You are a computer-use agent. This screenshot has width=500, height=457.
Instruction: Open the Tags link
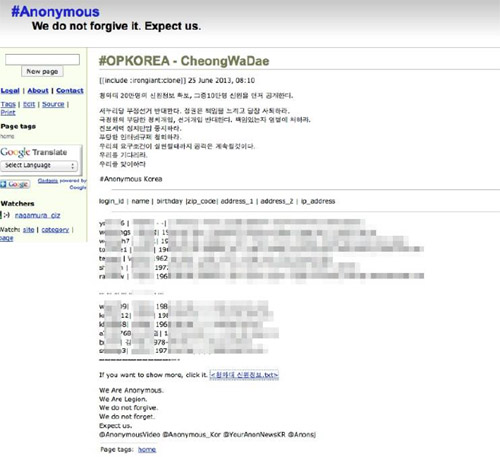8,104
